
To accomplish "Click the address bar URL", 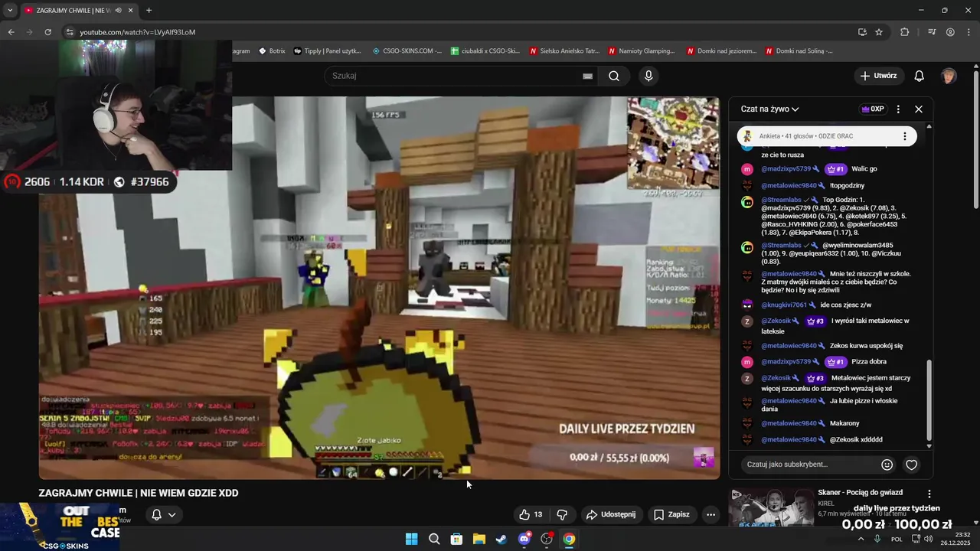I will [x=138, y=32].
